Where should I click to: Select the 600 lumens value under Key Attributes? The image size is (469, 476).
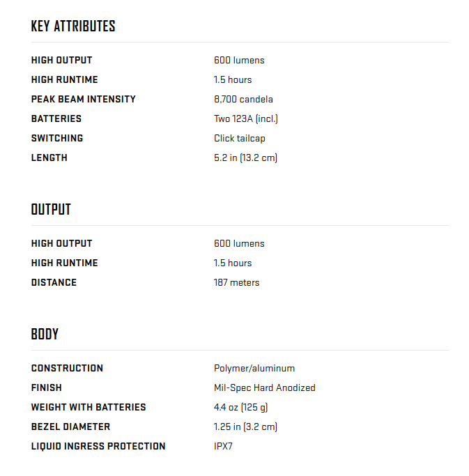tap(239, 61)
